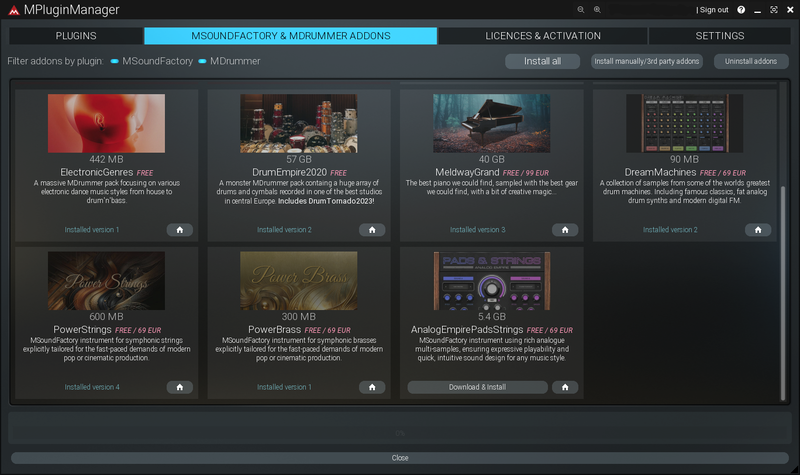800x475 pixels.
Task: Select the Power Brass thumbnail
Action: coord(298,281)
